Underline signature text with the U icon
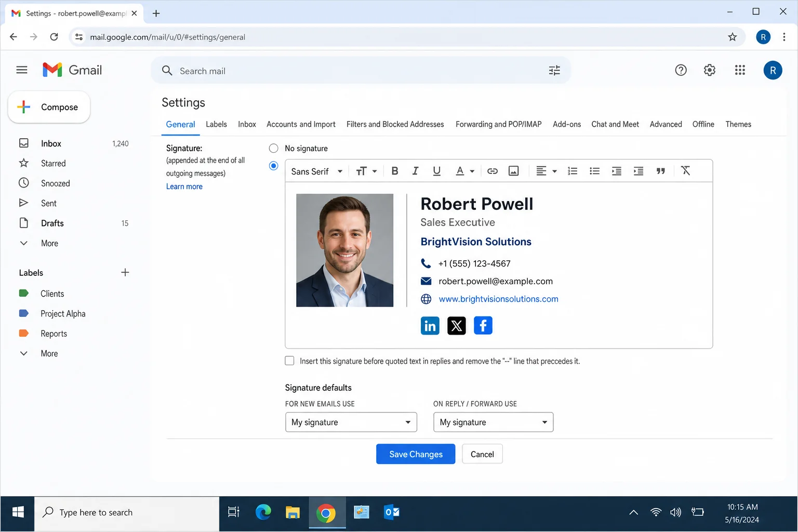The width and height of the screenshot is (798, 532). (436, 171)
